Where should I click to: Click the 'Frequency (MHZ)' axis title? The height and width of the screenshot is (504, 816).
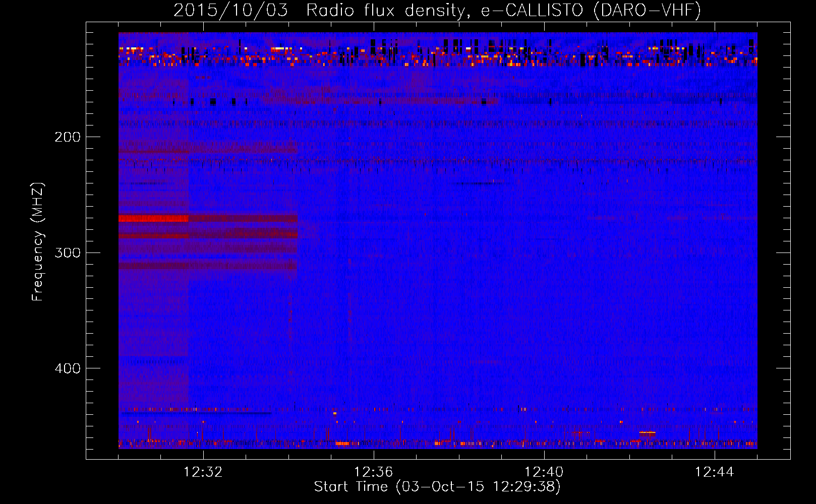tap(38, 241)
